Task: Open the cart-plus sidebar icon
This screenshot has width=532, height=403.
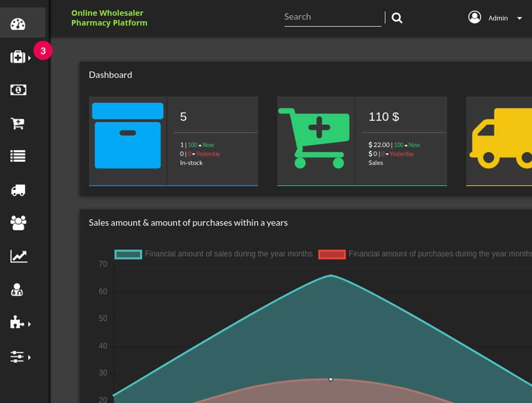Action: pyautogui.click(x=18, y=124)
